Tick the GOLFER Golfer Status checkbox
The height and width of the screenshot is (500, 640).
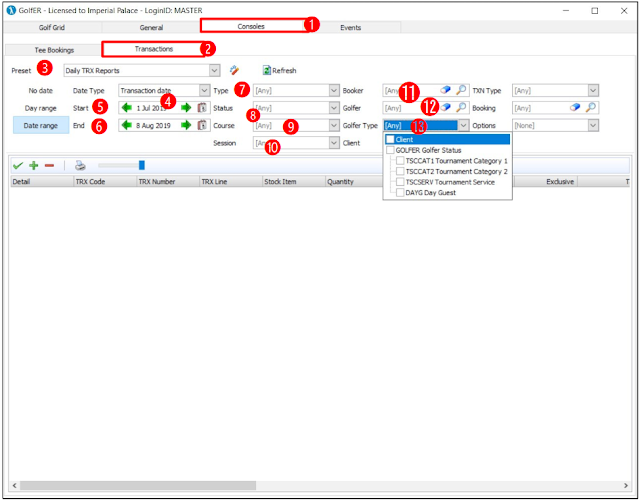[x=390, y=150]
